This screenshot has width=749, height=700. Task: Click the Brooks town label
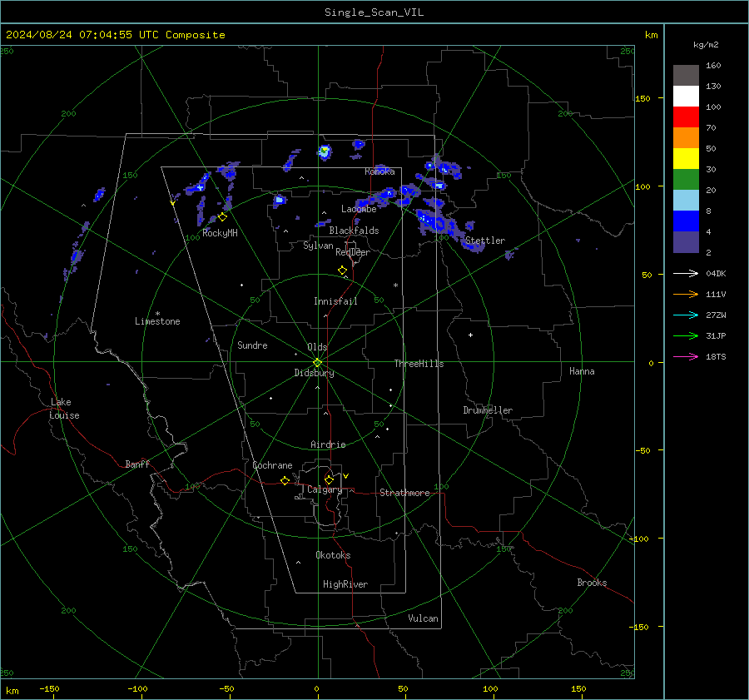click(x=592, y=583)
